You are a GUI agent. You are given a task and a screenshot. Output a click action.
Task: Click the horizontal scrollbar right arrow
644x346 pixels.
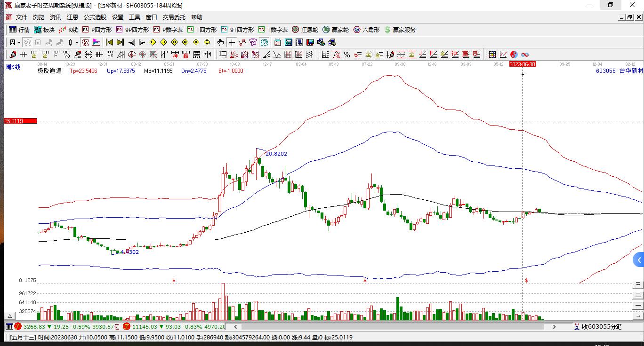[555, 326]
